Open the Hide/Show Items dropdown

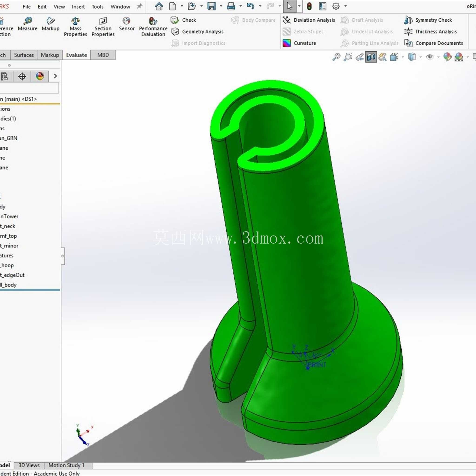(x=438, y=57)
